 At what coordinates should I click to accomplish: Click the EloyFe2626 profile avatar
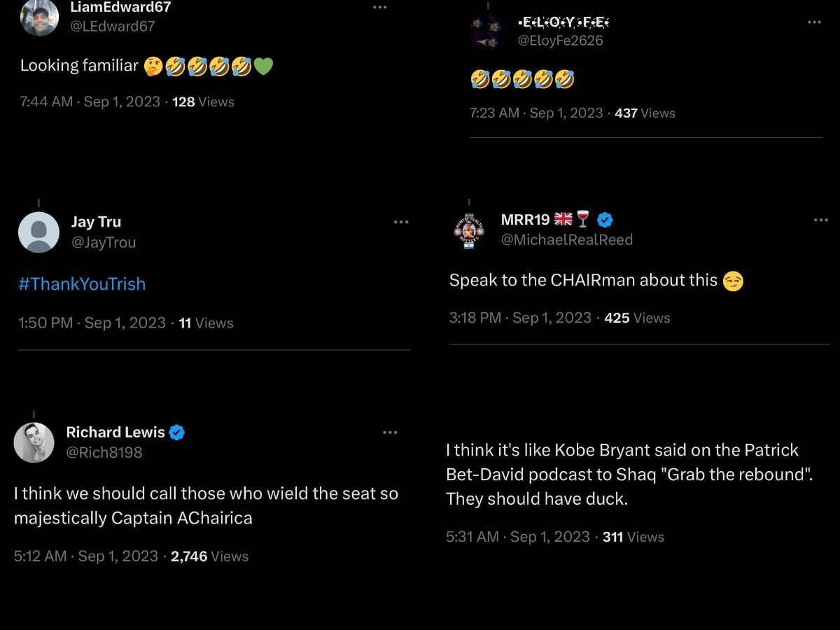(488, 31)
